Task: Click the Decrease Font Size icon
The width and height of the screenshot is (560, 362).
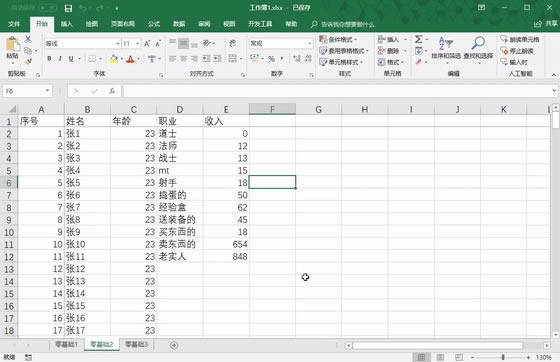Action: click(x=158, y=44)
